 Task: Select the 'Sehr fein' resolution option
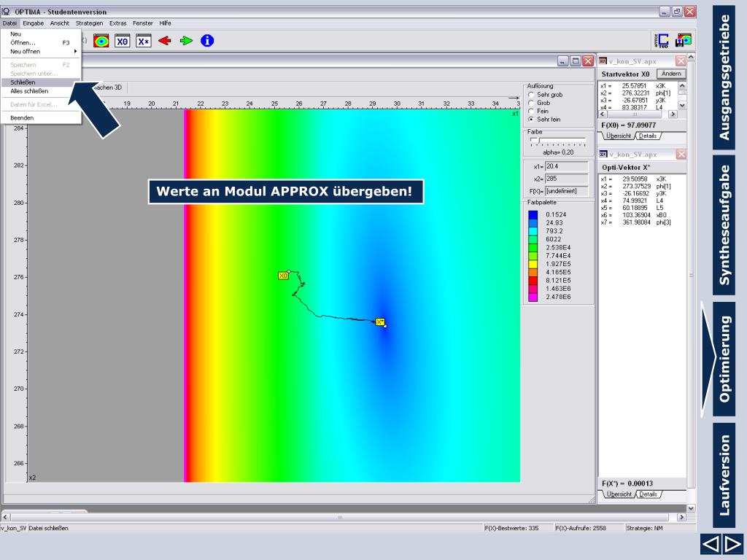(531, 119)
